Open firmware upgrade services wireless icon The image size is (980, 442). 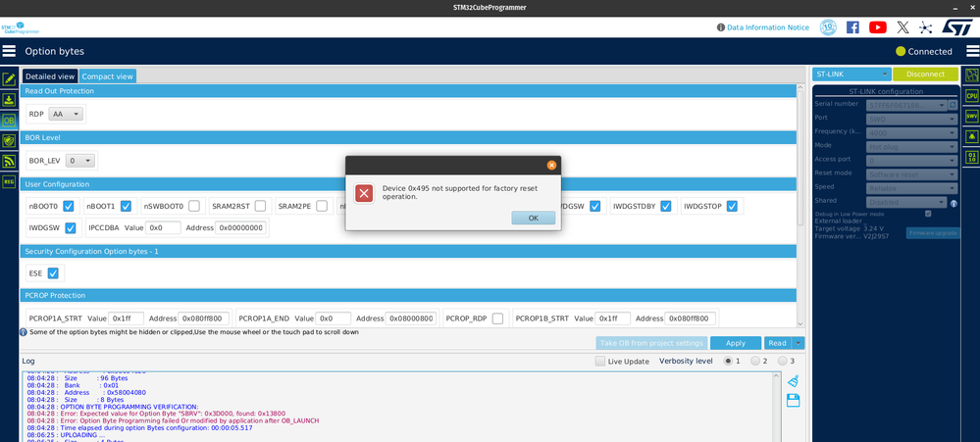point(9,162)
